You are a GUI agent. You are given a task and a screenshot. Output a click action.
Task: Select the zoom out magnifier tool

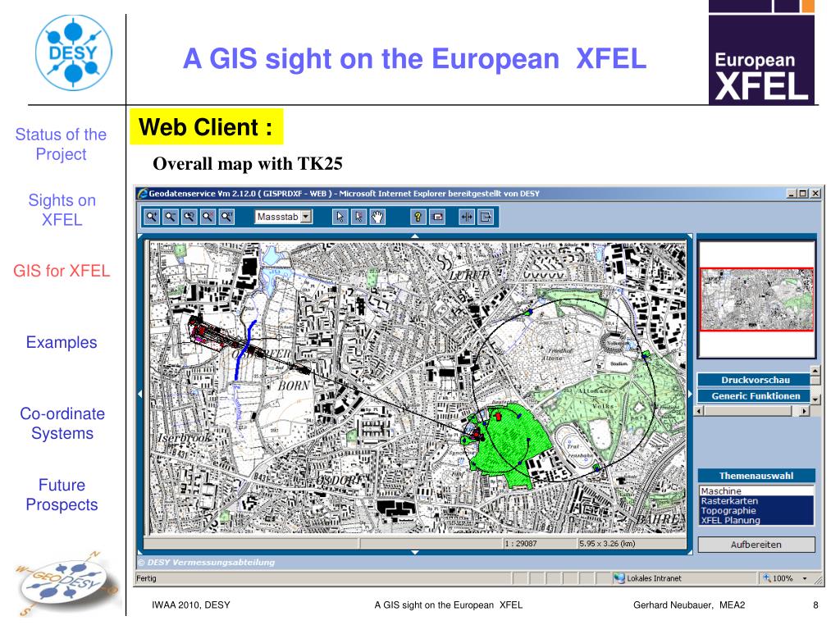point(170,217)
